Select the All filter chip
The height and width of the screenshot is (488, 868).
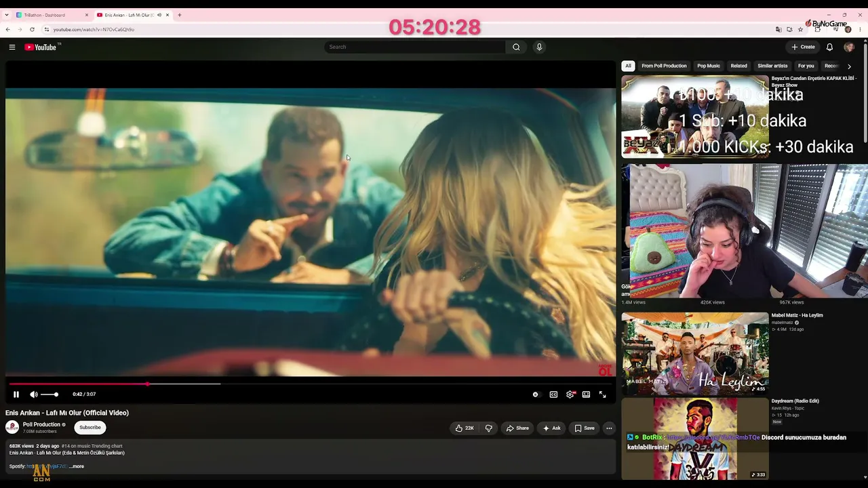pos(628,66)
